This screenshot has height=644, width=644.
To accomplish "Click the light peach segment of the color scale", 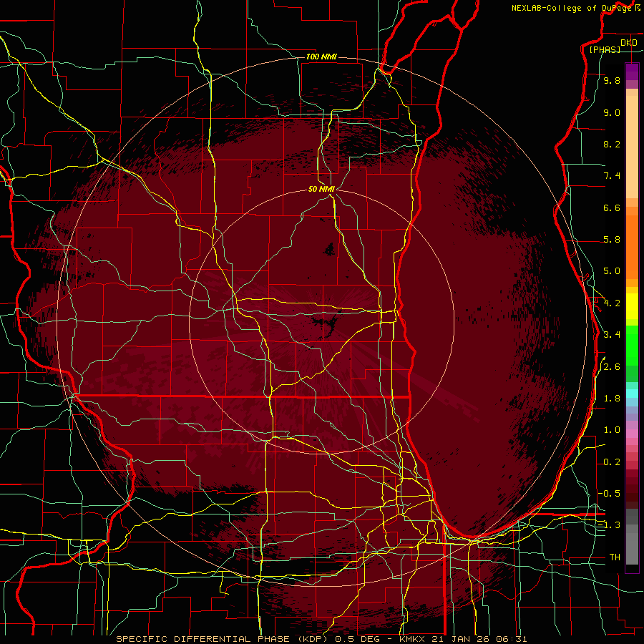I will coord(632,147).
